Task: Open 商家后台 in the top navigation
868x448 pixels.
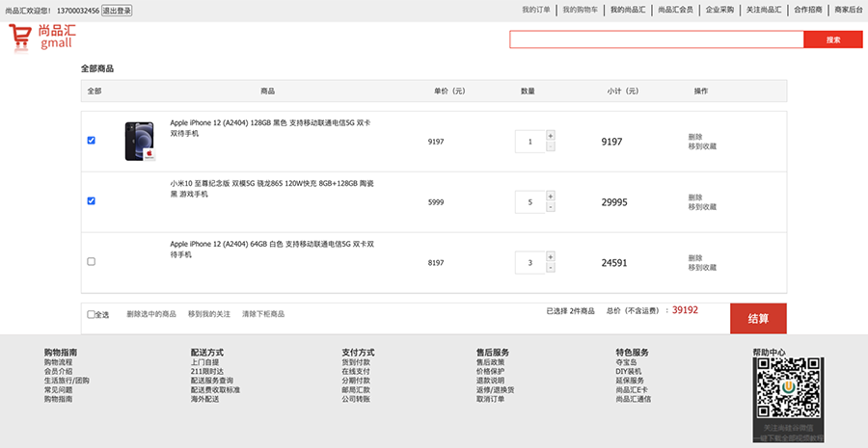Action: click(849, 10)
